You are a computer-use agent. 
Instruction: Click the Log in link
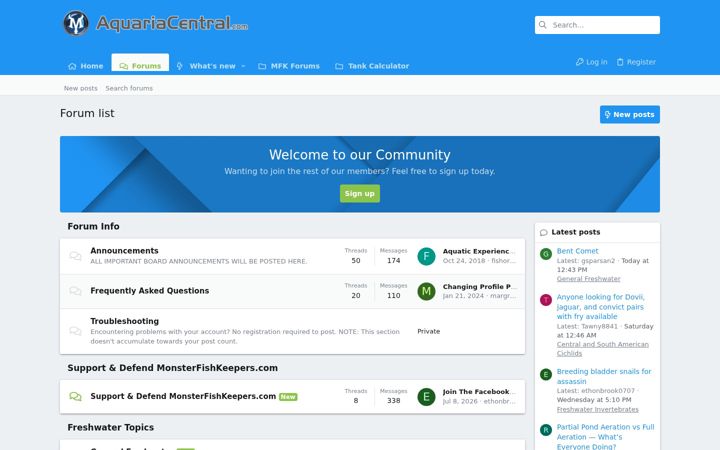coord(591,62)
